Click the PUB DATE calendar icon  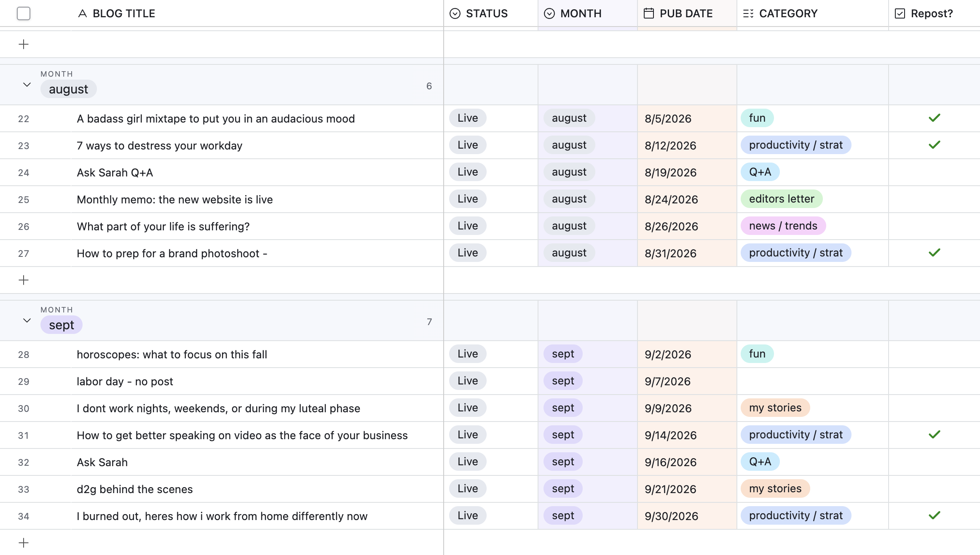tap(649, 13)
